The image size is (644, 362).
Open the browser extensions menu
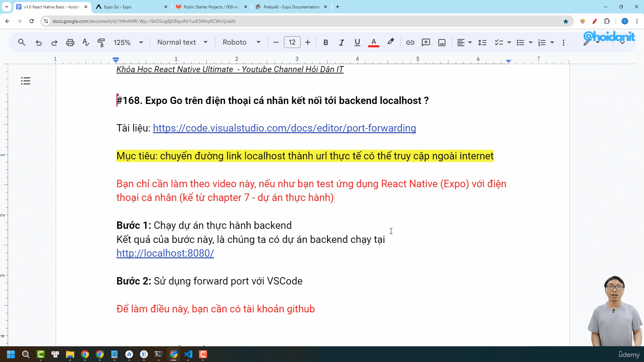pyautogui.click(x=607, y=21)
